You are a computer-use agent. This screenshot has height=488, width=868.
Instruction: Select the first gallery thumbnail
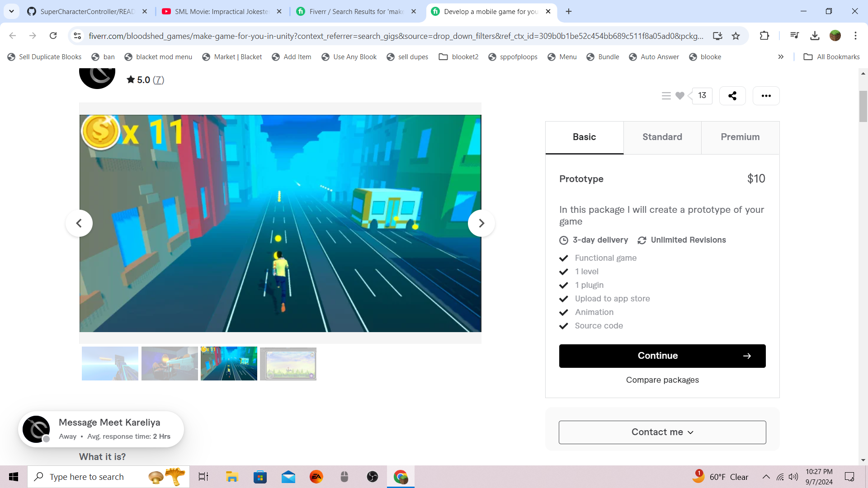(x=110, y=364)
